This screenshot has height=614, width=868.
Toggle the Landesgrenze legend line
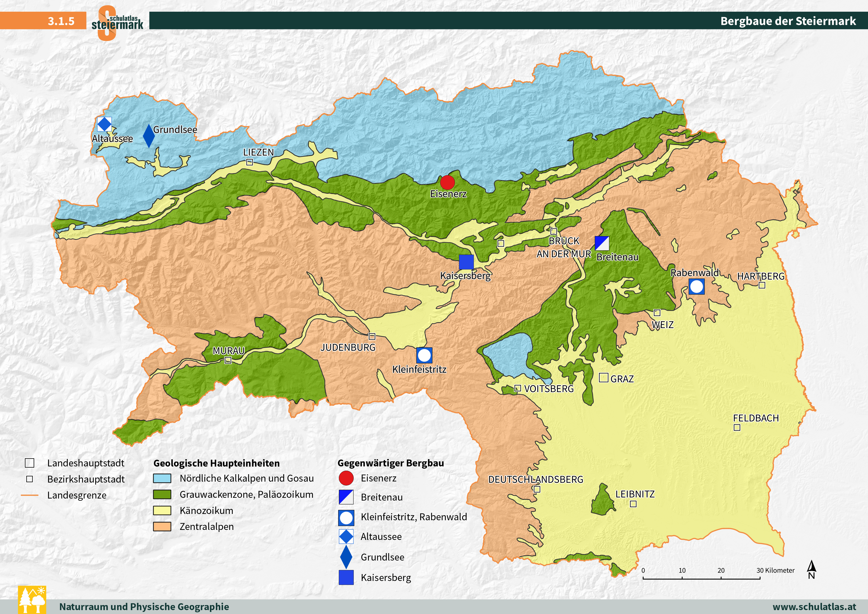[30, 496]
